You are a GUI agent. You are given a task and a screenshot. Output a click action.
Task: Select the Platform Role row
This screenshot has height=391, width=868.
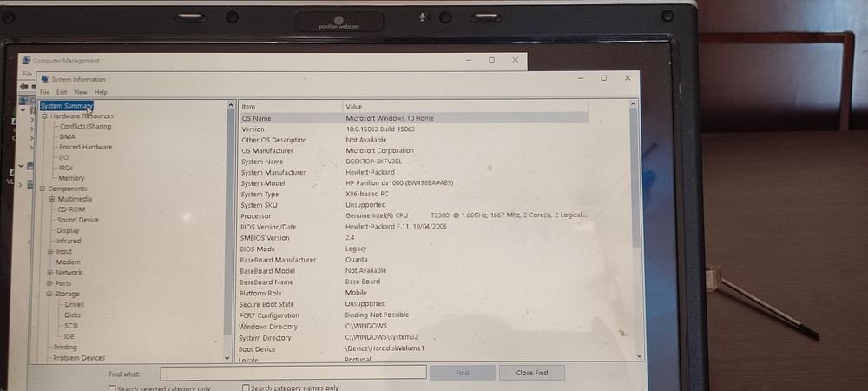click(413, 293)
